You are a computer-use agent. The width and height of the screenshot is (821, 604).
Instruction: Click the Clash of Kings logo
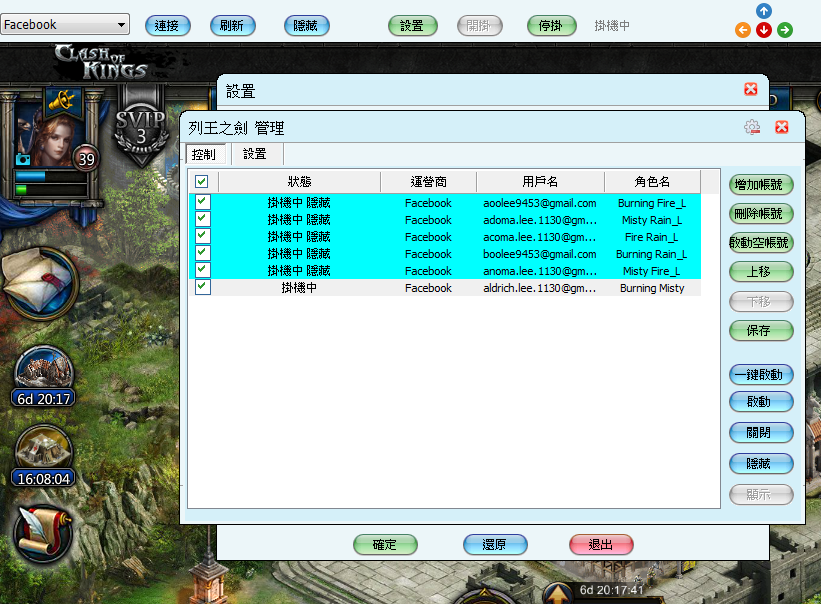click(102, 62)
